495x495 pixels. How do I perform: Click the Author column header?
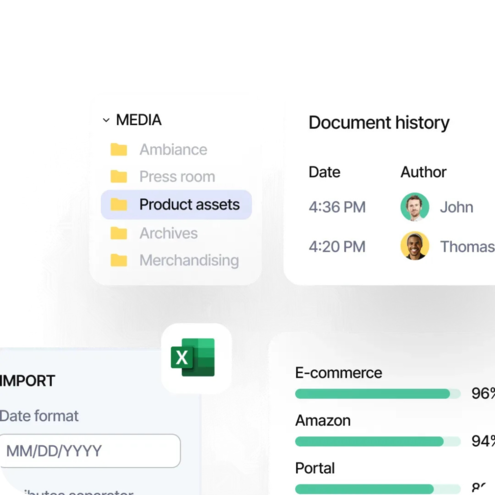coord(423,172)
